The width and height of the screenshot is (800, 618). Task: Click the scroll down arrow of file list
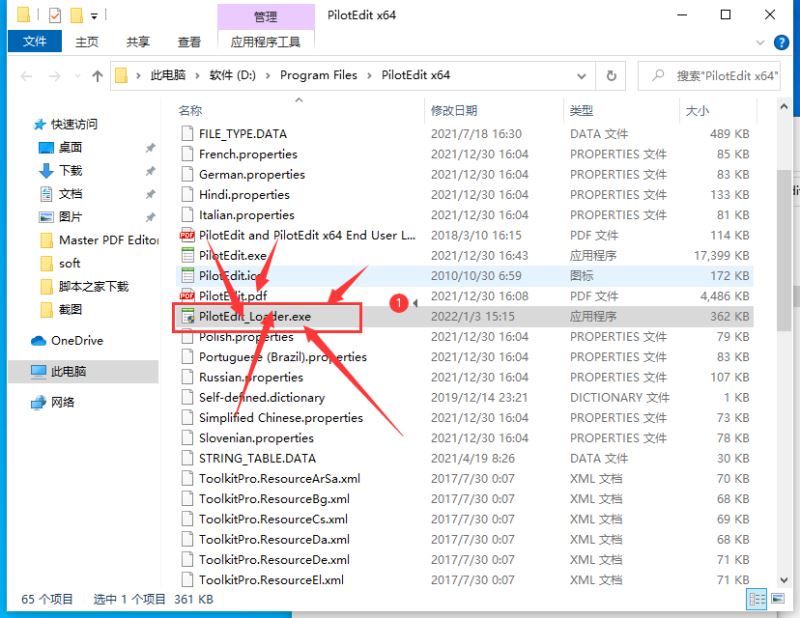coord(784,580)
